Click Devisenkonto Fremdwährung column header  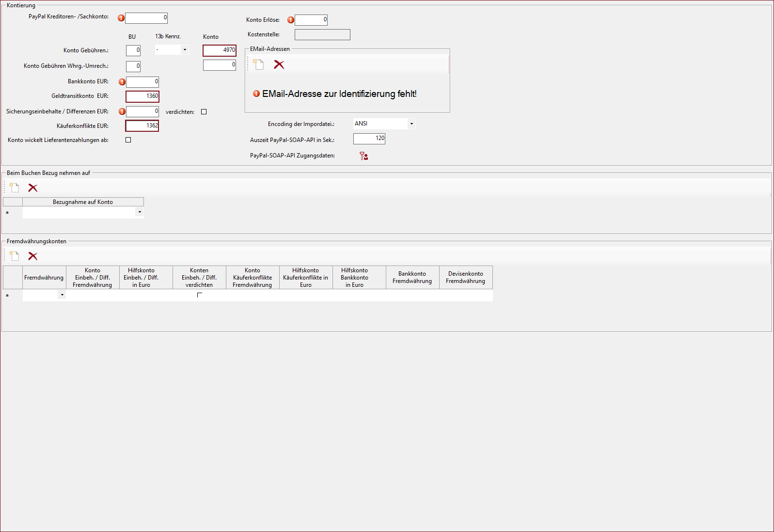(x=465, y=277)
